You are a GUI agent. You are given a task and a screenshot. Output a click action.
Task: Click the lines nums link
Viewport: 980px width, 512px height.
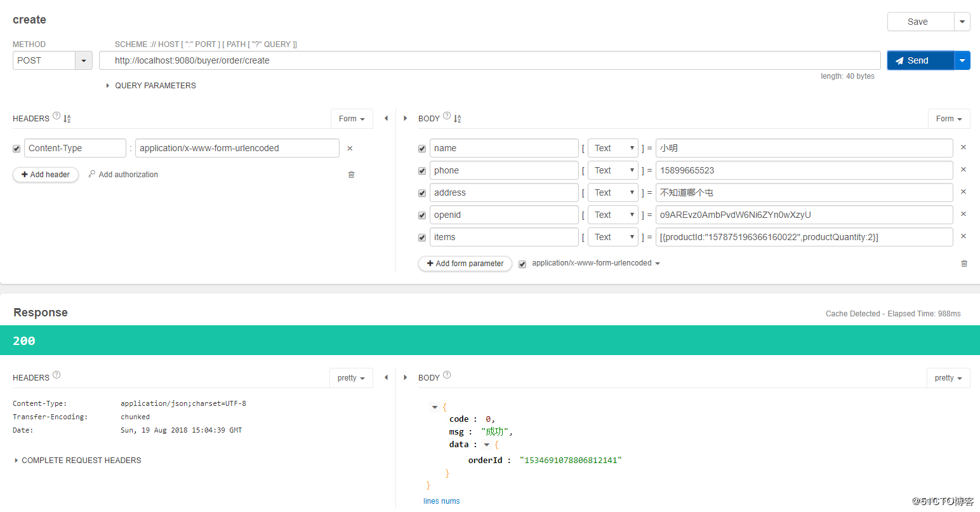(442, 501)
